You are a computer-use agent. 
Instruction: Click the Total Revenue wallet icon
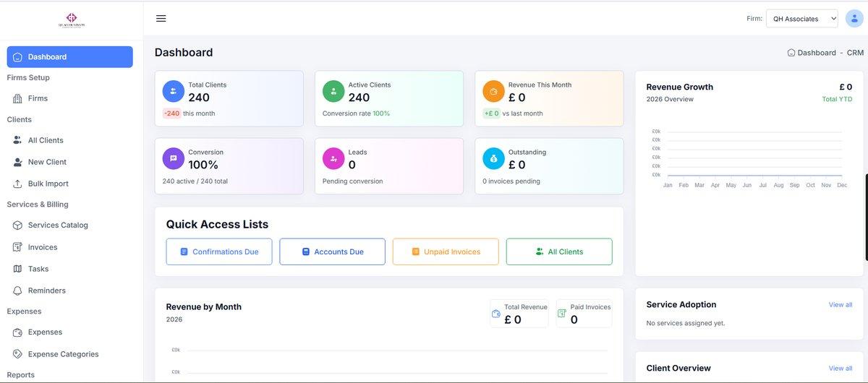[496, 314]
